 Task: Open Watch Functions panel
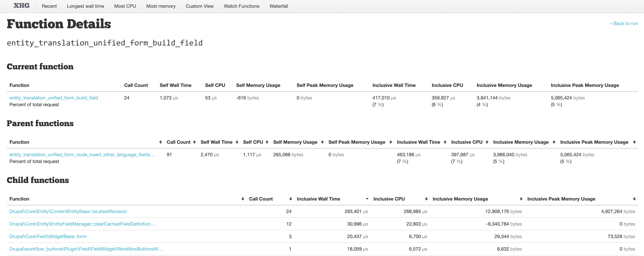241,6
